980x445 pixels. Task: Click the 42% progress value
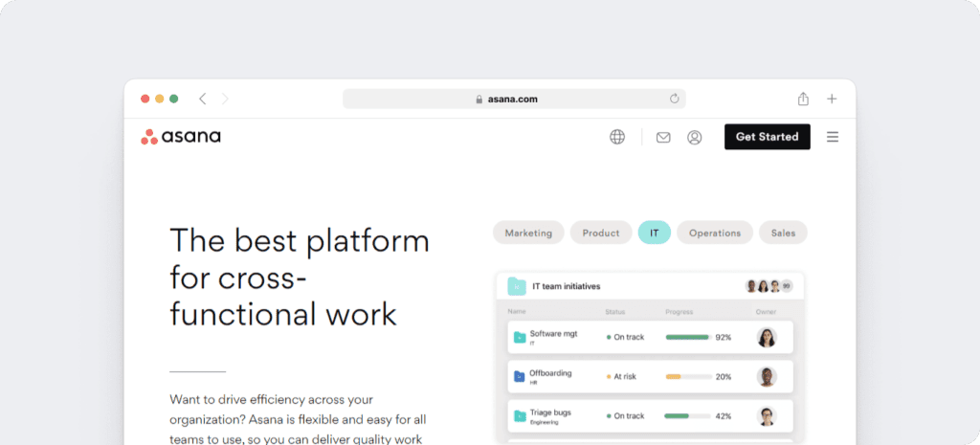724,416
